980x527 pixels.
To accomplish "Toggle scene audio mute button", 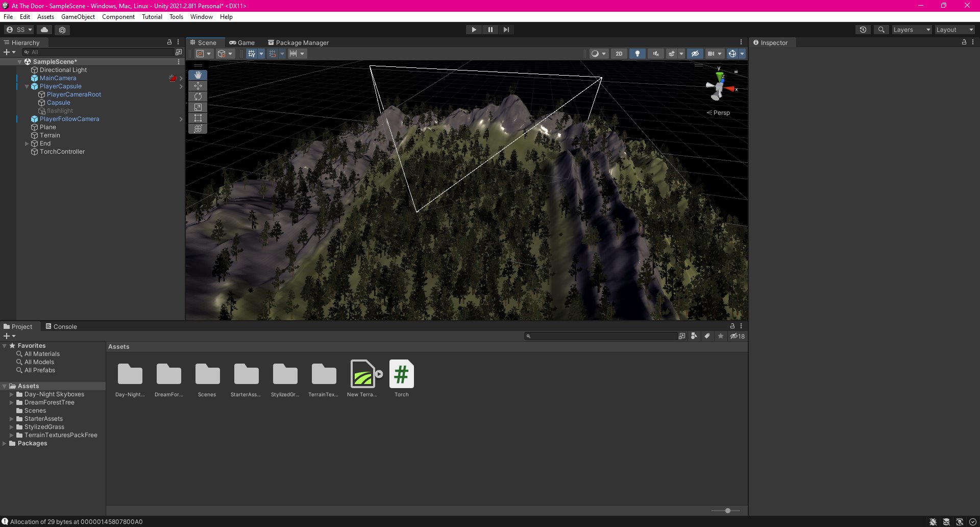I will tap(655, 54).
